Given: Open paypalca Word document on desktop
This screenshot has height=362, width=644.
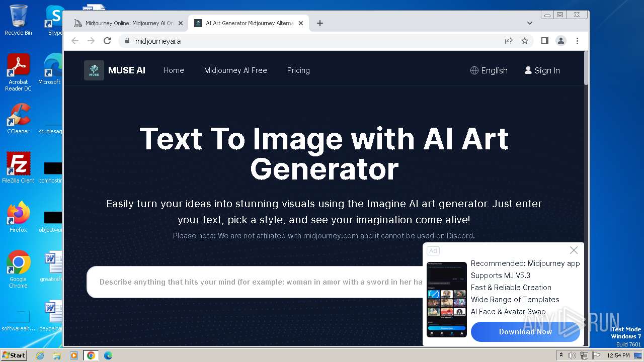Looking at the screenshot, I should pos(50,316).
